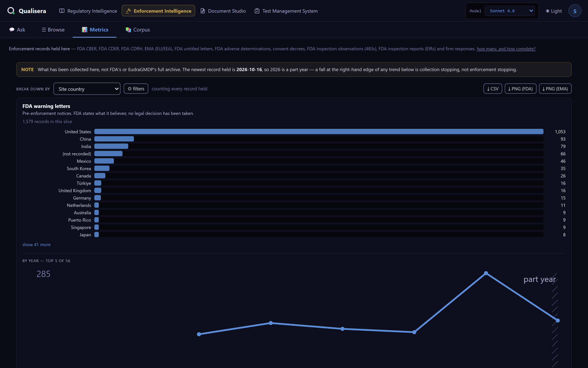Click the South Korea bar
588x368 pixels.
[x=102, y=168]
